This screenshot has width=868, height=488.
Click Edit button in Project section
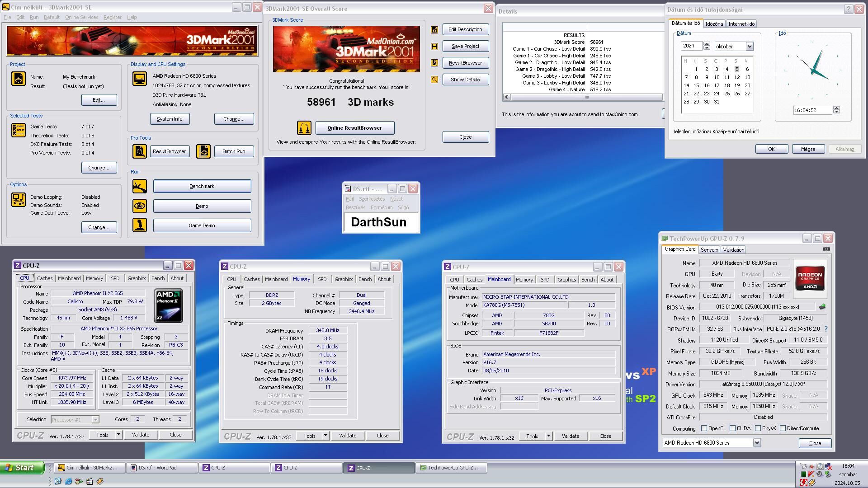[99, 100]
